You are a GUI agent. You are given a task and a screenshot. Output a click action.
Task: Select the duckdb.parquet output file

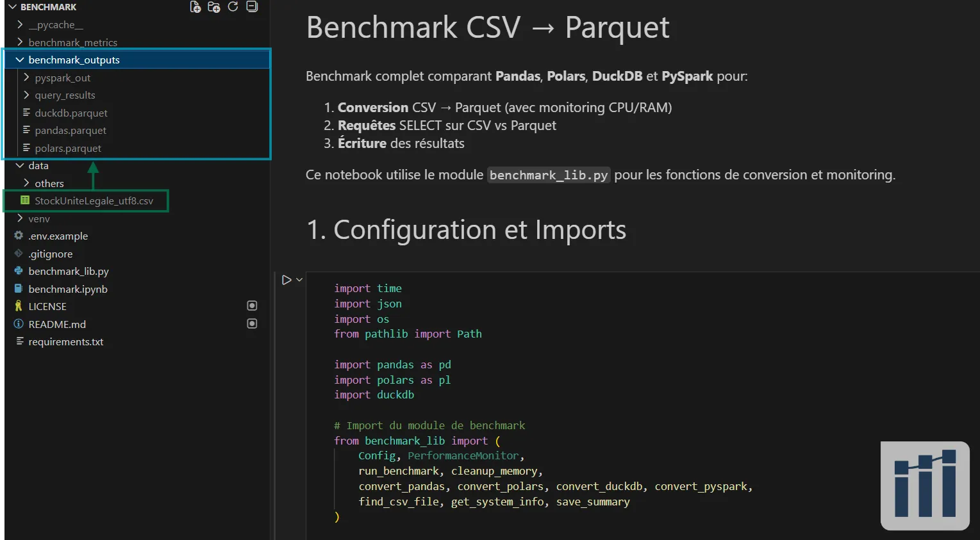pyautogui.click(x=72, y=113)
